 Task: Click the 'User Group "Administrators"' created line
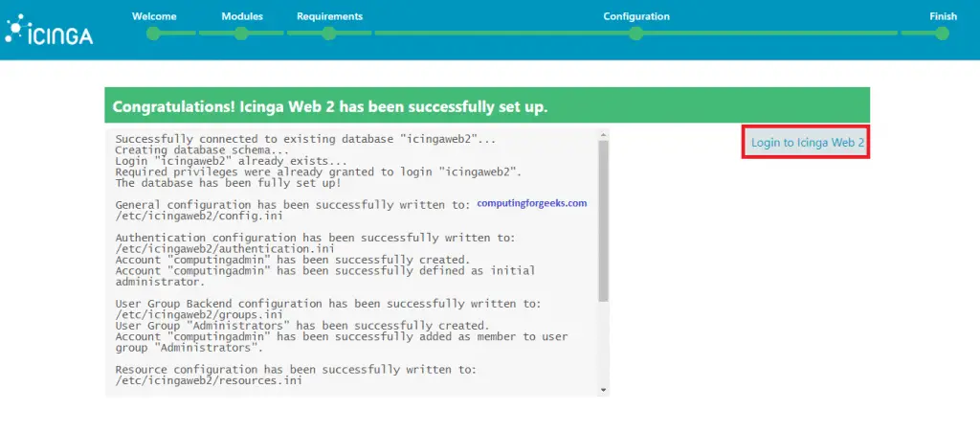[301, 326]
